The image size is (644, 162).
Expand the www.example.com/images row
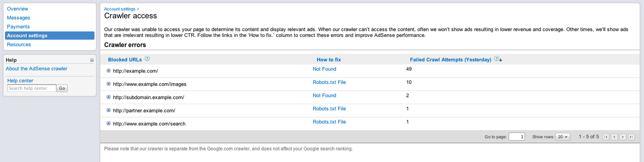[109, 84]
